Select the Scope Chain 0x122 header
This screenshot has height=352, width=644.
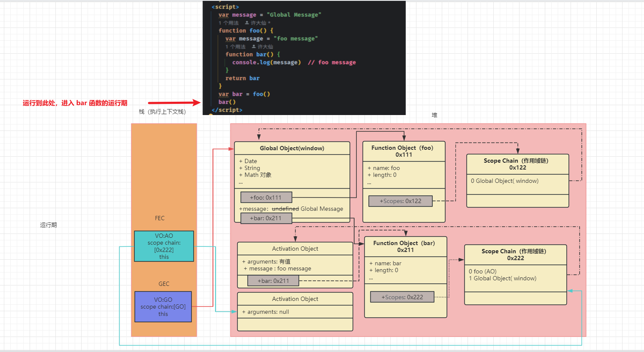pyautogui.click(x=517, y=164)
